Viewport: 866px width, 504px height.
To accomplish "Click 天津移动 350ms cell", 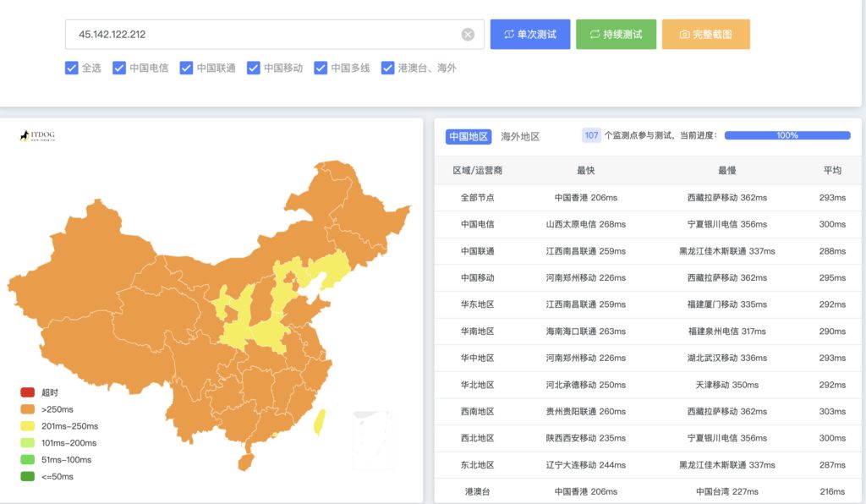I will 726,385.
